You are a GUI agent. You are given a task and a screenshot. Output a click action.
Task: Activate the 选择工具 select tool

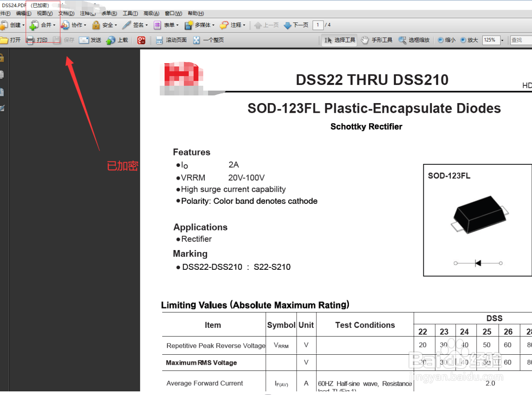(x=340, y=40)
